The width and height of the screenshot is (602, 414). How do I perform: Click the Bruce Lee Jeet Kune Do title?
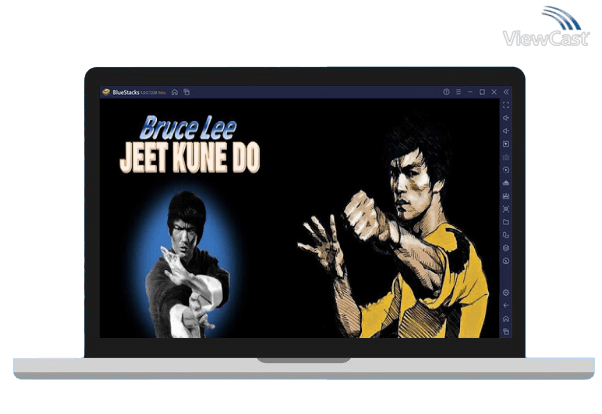click(x=190, y=144)
